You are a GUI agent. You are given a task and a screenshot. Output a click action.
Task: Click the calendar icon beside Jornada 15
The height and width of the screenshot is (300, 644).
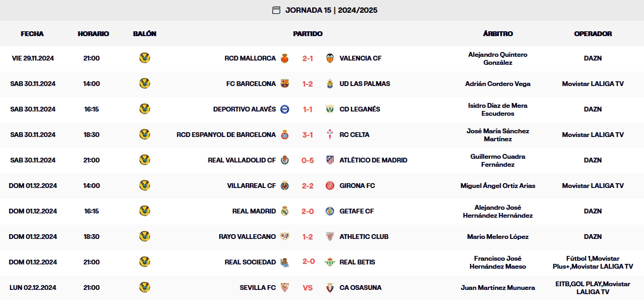[x=276, y=10]
